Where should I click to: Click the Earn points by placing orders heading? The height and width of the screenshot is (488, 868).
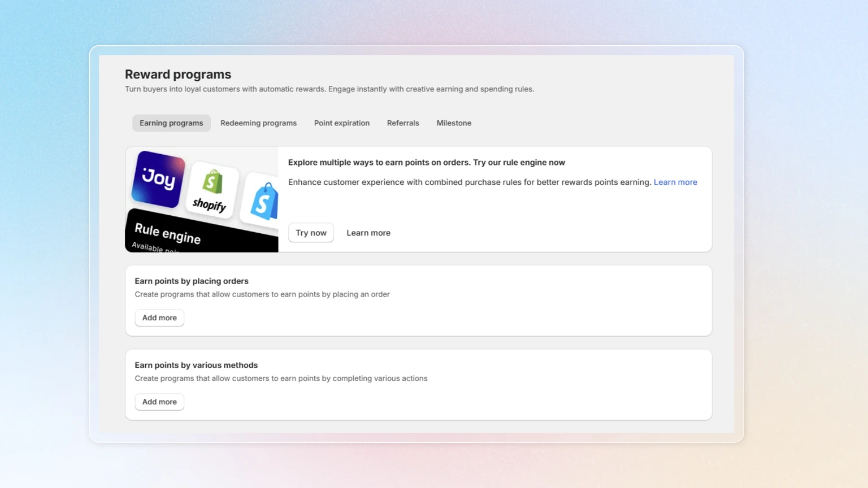coord(192,281)
